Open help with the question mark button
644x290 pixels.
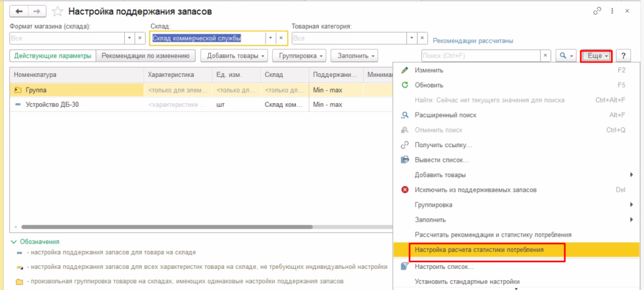pyautogui.click(x=623, y=56)
